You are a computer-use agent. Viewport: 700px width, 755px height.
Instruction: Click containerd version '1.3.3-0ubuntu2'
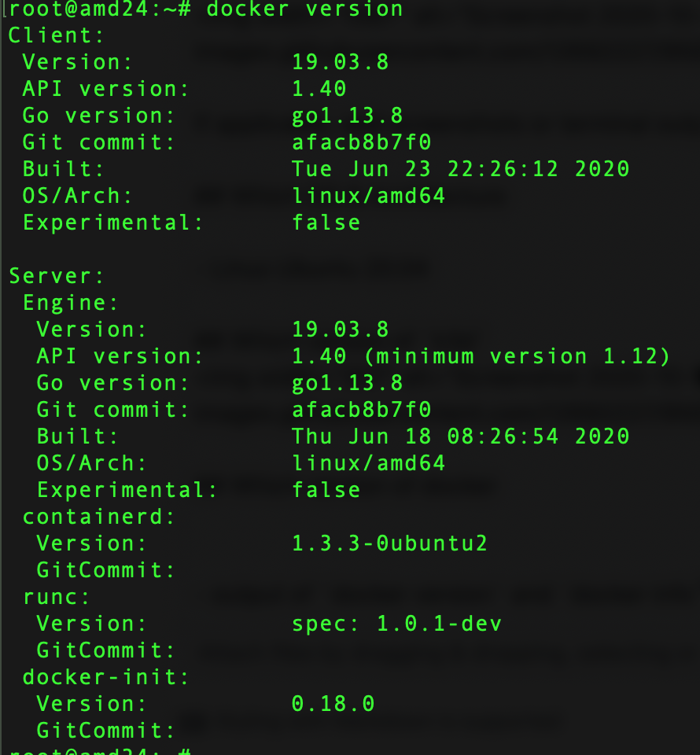[390, 543]
